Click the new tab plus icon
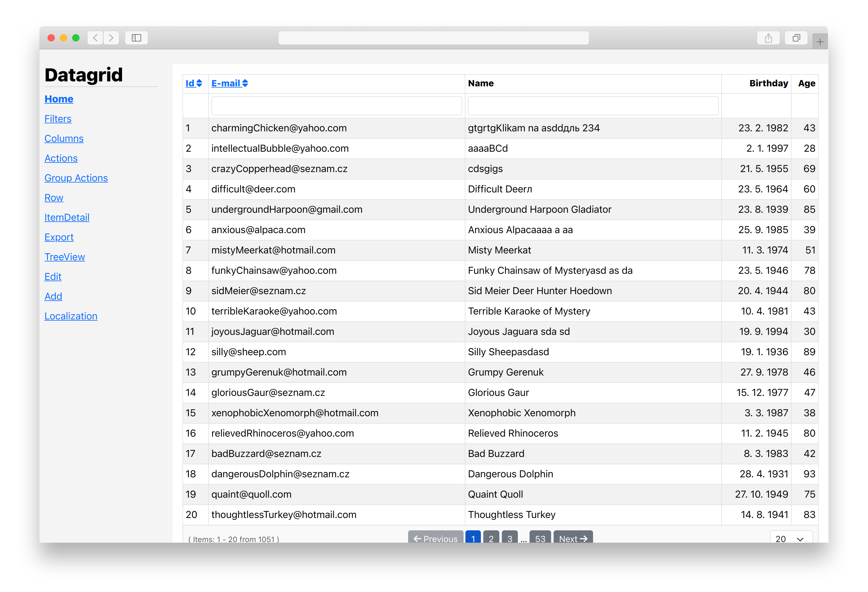 click(x=820, y=42)
